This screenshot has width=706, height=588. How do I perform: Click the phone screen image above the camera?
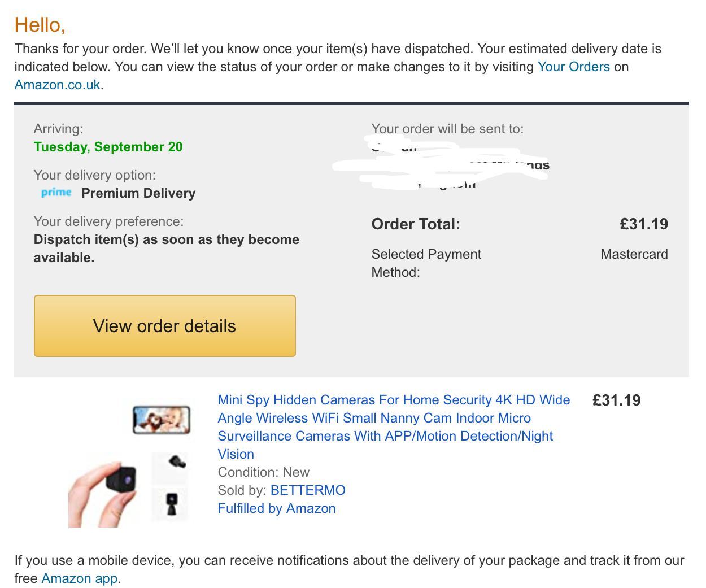click(162, 420)
